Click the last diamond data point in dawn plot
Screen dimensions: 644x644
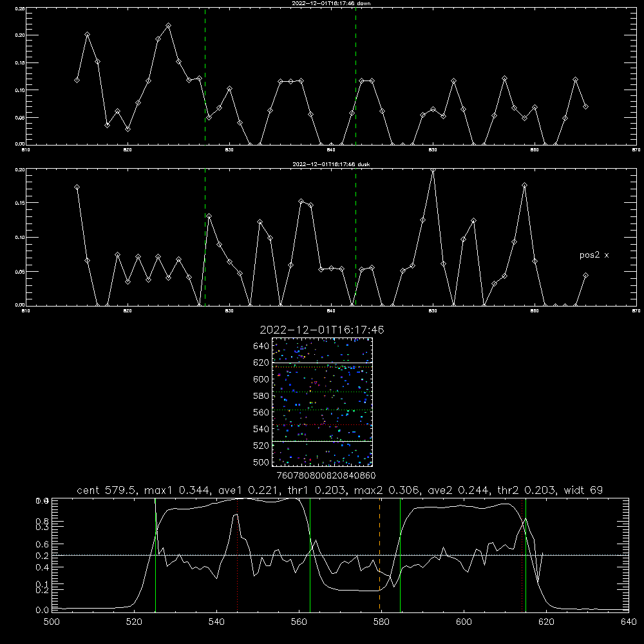coord(585,107)
